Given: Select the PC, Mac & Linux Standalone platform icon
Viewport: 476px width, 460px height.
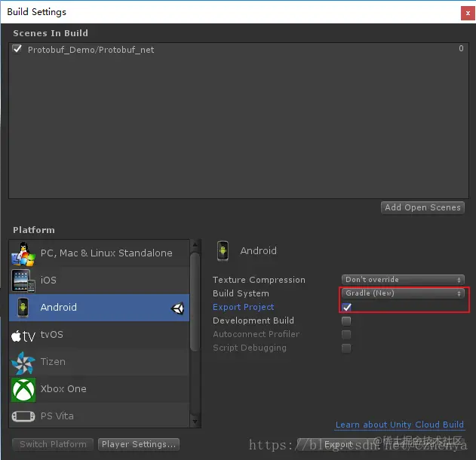Looking at the screenshot, I should pyautogui.click(x=23, y=254).
